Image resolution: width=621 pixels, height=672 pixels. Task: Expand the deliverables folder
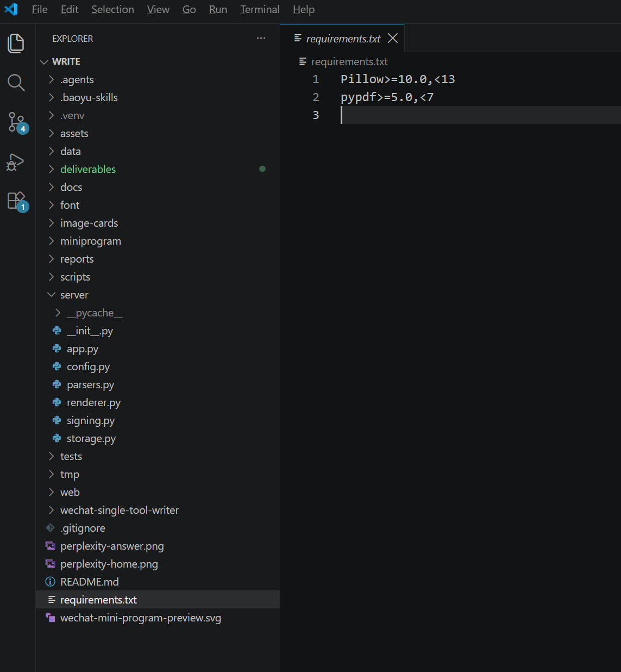158,169
